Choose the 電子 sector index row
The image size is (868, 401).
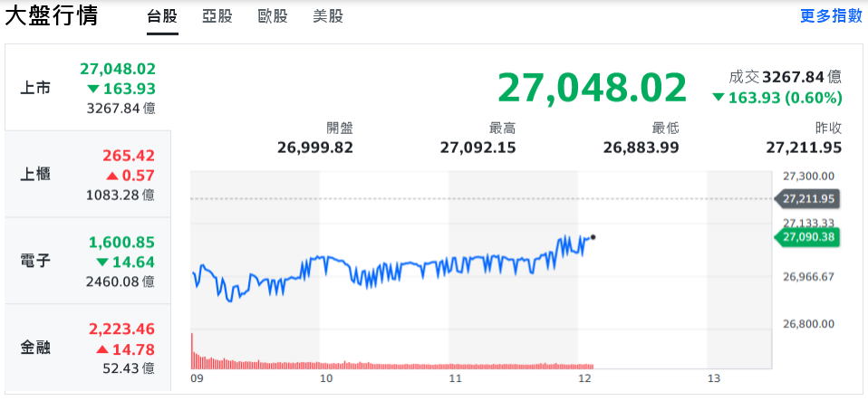[86, 261]
